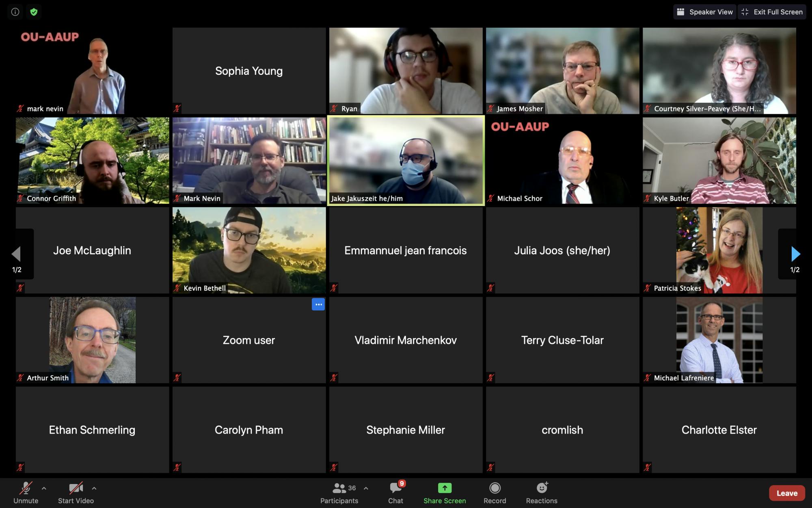This screenshot has height=508, width=812.
Task: Open the Reactions menu
Action: (542, 493)
